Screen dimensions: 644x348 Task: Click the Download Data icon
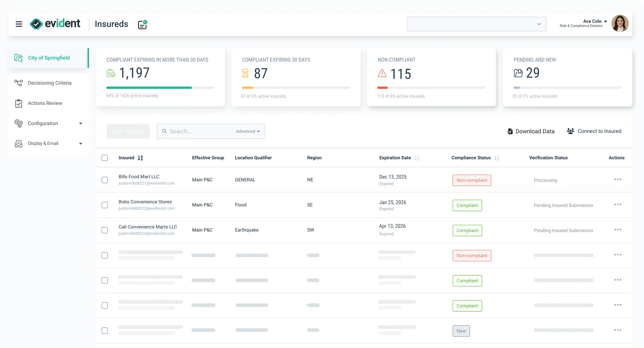pos(510,131)
